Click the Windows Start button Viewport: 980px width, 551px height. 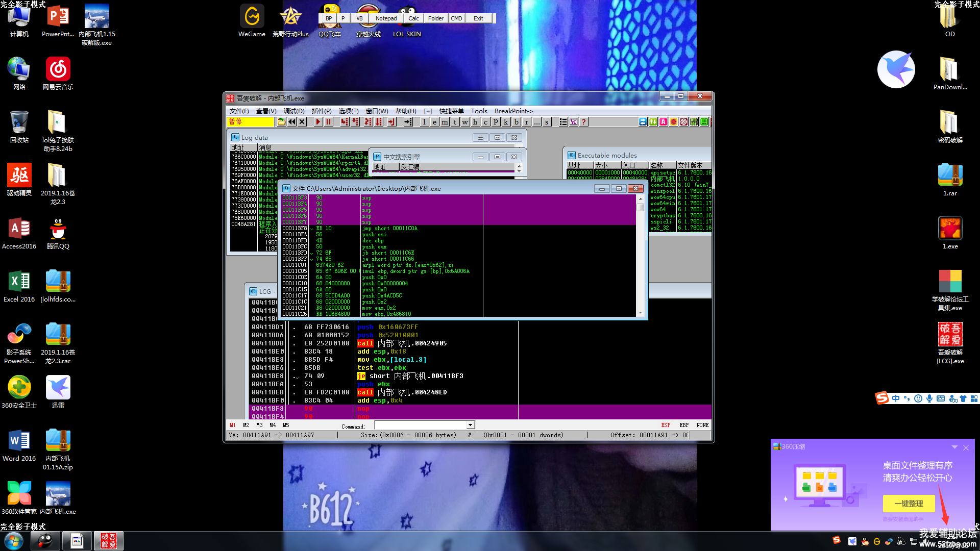[x=13, y=541]
